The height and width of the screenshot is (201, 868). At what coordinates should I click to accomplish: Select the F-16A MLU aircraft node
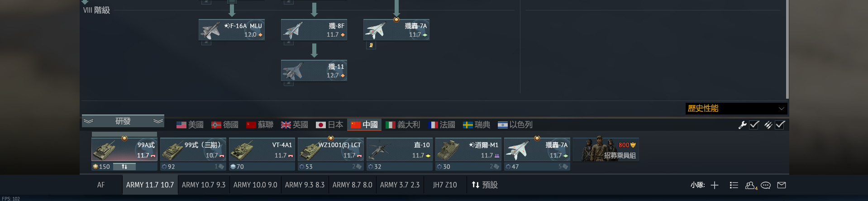point(232,30)
